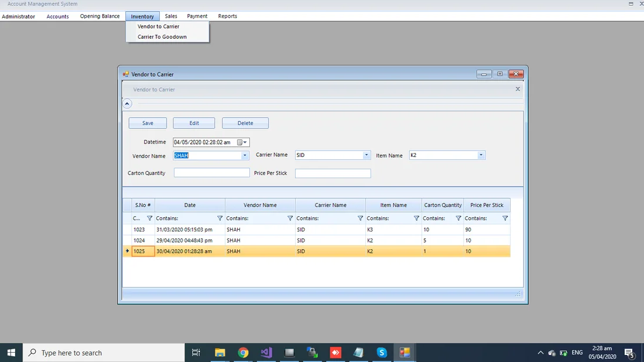Open the Windows Start menu

(11, 353)
